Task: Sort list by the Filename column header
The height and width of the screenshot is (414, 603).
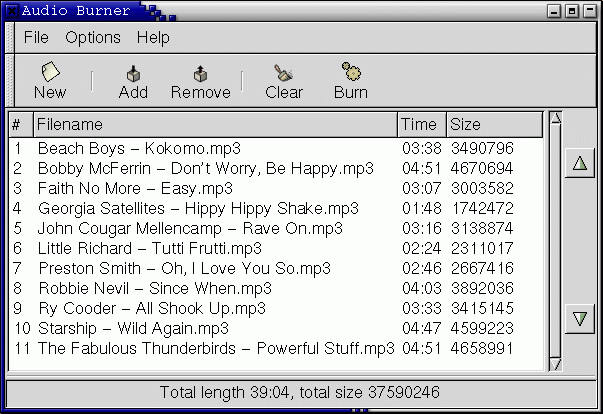Action: [x=215, y=125]
